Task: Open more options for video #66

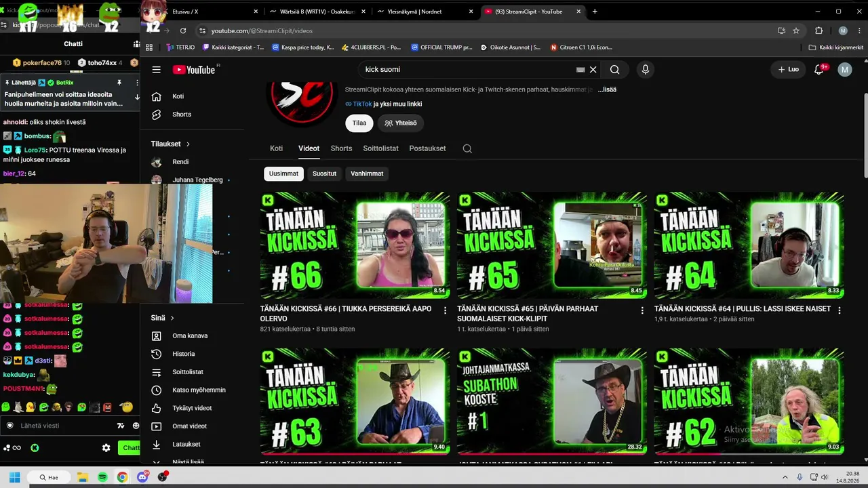Action: (445, 310)
